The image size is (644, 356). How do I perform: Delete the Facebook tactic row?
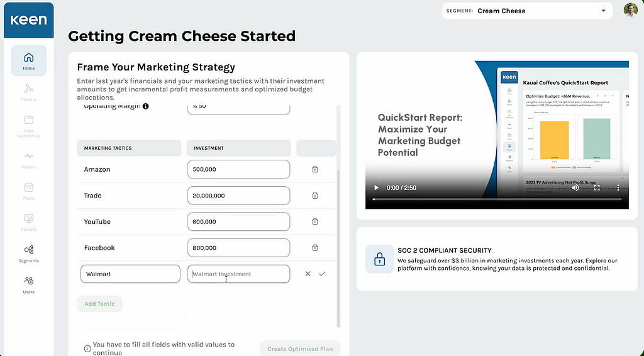315,248
